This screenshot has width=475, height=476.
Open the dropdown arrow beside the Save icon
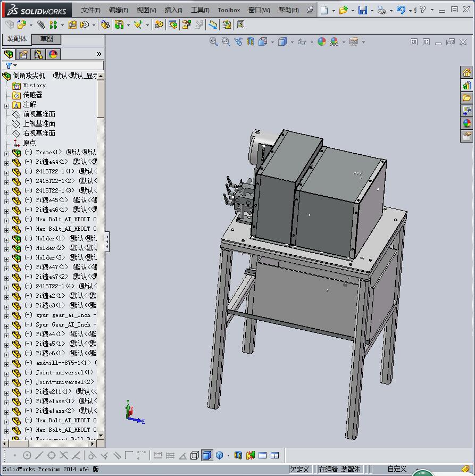pyautogui.click(x=372, y=11)
